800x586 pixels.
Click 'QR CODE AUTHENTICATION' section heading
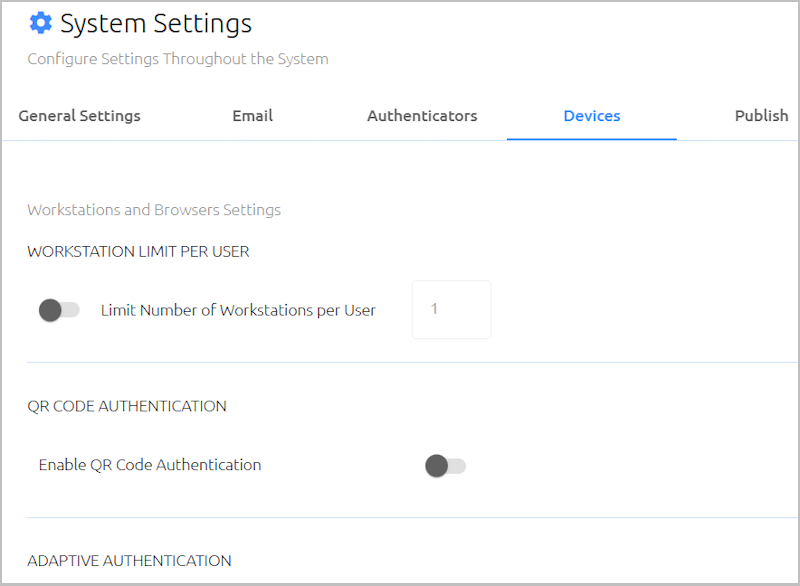pyautogui.click(x=127, y=406)
